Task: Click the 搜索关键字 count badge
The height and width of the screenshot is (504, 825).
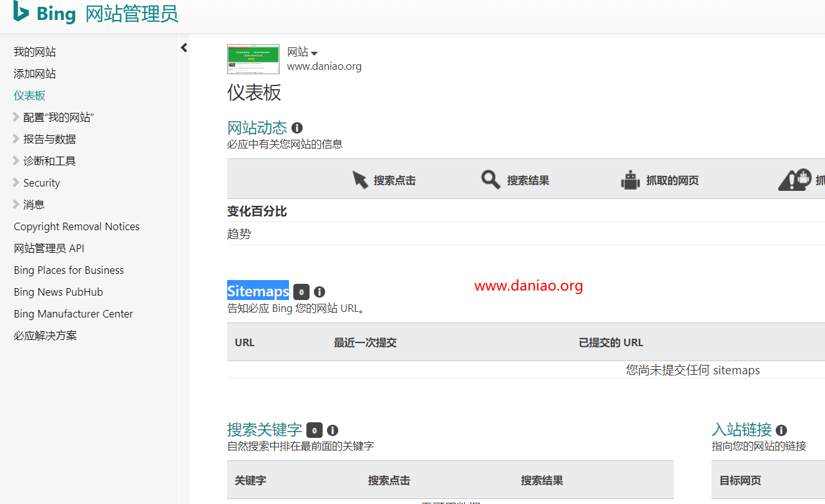Action: click(x=315, y=430)
